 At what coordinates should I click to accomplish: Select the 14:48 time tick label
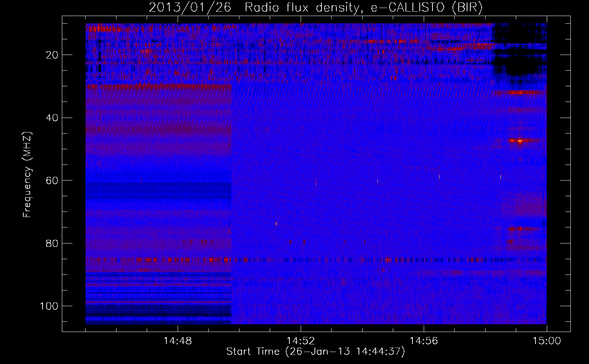pos(178,341)
